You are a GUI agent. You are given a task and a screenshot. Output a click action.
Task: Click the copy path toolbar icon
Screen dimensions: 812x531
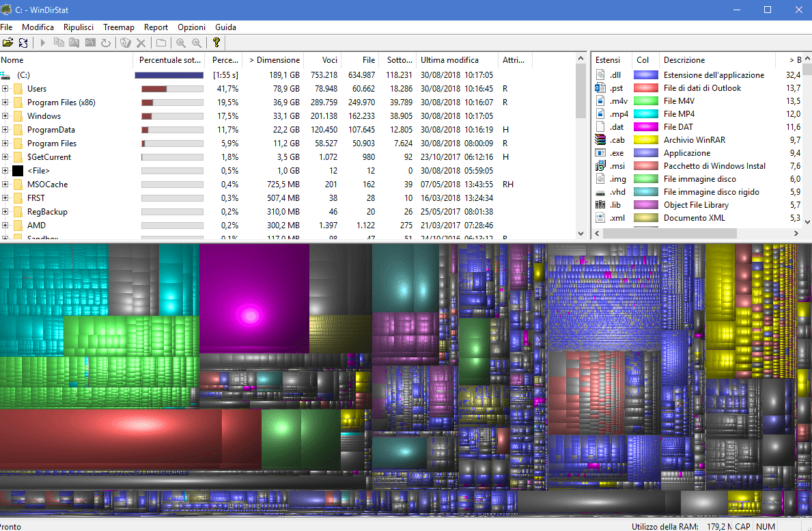coord(59,43)
